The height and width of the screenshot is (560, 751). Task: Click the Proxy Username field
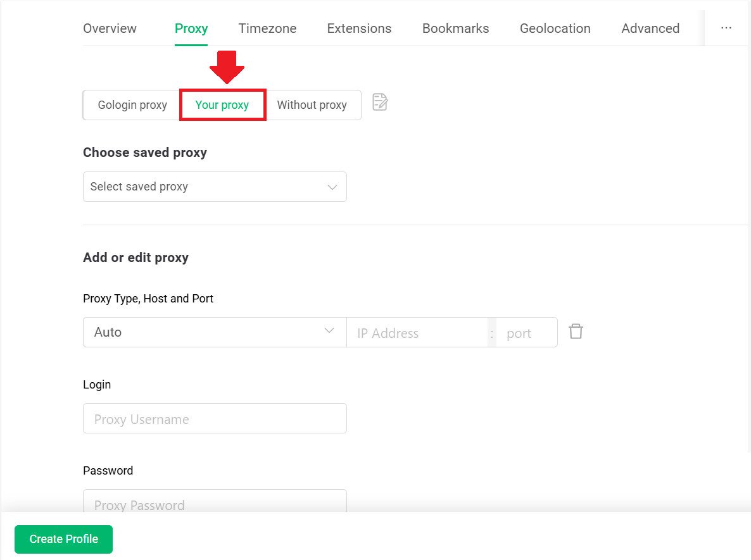click(x=215, y=419)
